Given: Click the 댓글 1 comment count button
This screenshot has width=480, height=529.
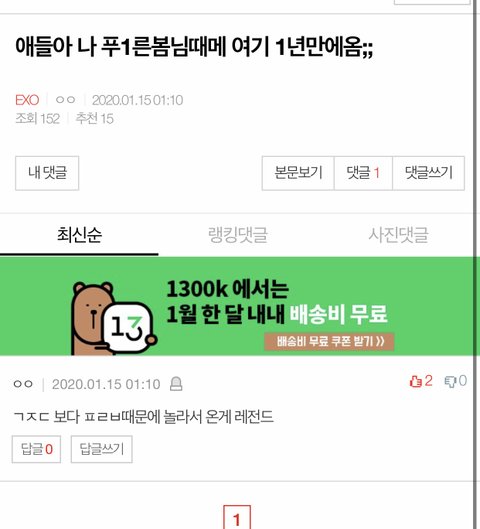Looking at the screenshot, I should pyautogui.click(x=363, y=173).
